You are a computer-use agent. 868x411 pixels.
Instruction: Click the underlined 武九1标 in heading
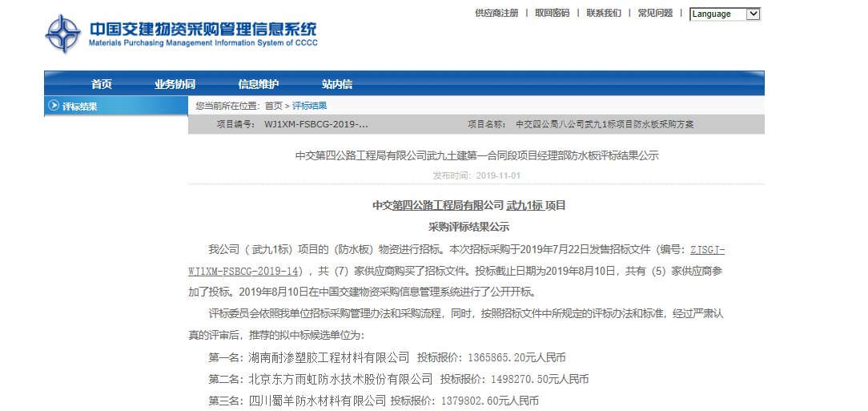[524, 205]
